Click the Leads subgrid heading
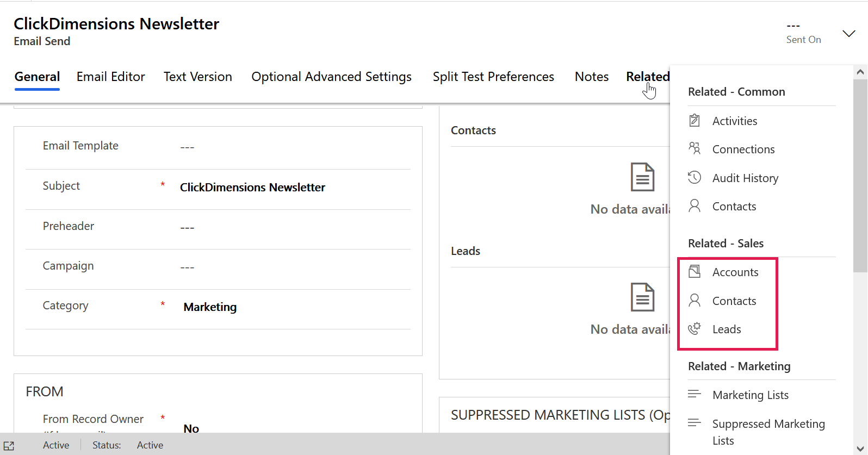 click(466, 251)
